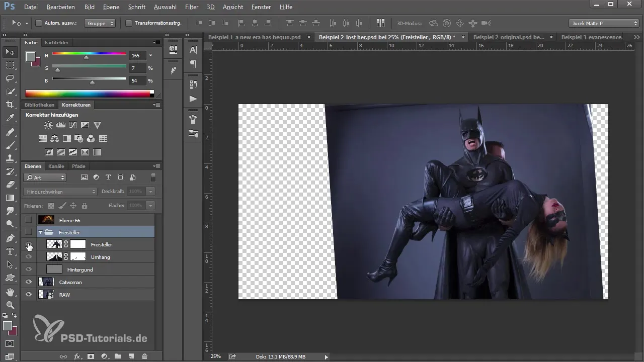Image resolution: width=644 pixels, height=362 pixels.
Task: Select the Clone Stamp tool
Action: 10,158
